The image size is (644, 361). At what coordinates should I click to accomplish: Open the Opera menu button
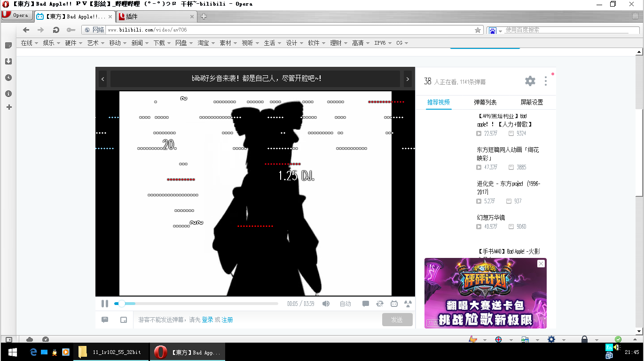coord(17,15)
